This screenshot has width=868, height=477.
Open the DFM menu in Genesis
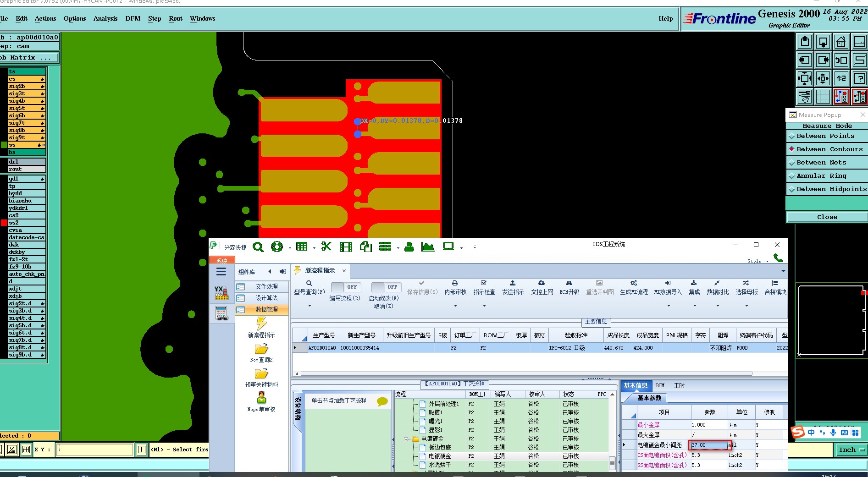[133, 19]
